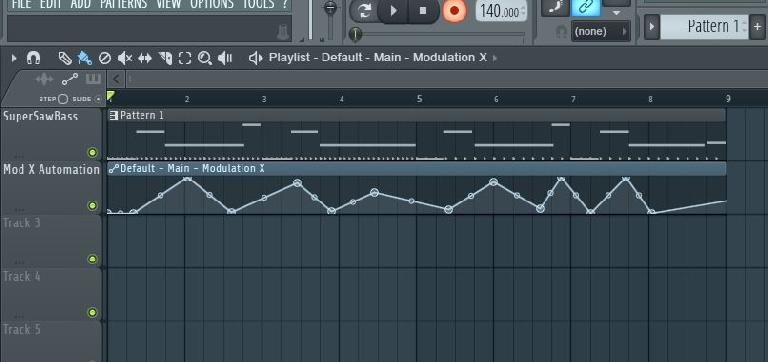The image size is (768, 362).
Task: Click the hint bar plug icon
Action: click(283, 32)
